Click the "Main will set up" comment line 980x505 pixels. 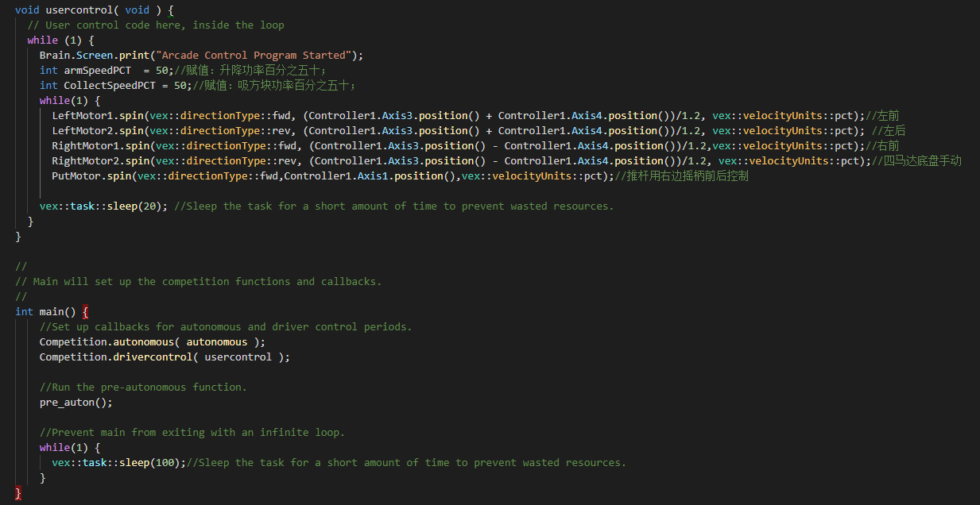pyautogui.click(x=199, y=281)
